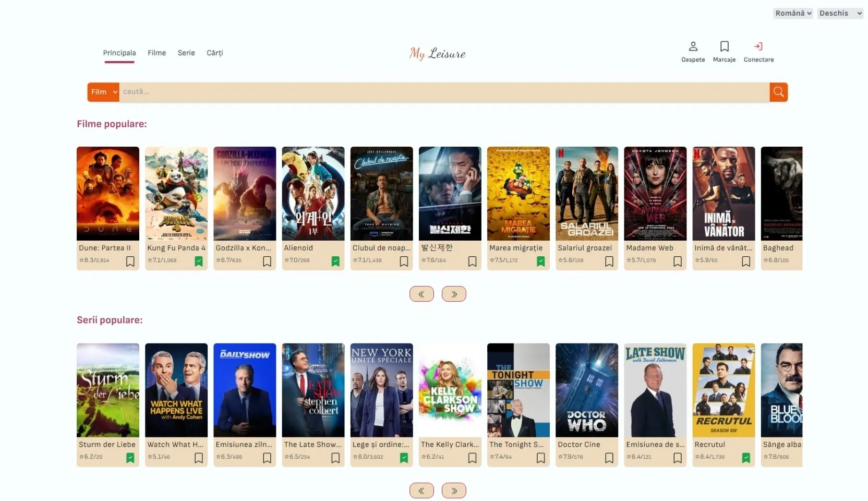Click the My Leisure logo
The width and height of the screenshot is (868, 501).
(438, 53)
